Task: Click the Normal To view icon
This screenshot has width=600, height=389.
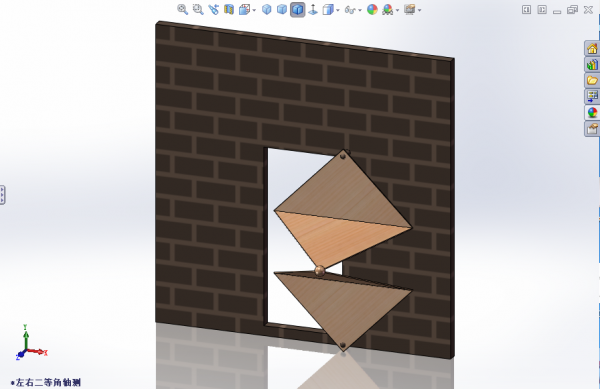Action: click(313, 10)
